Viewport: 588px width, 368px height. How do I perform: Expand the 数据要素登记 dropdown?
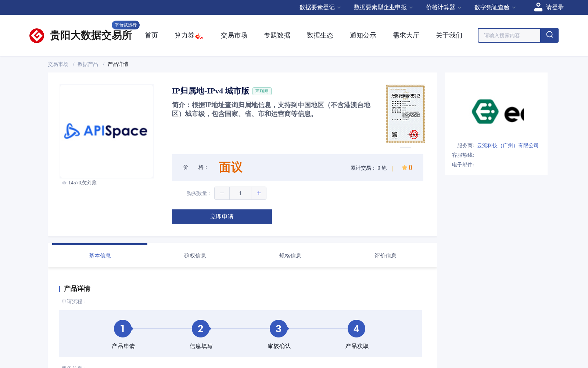pos(320,7)
